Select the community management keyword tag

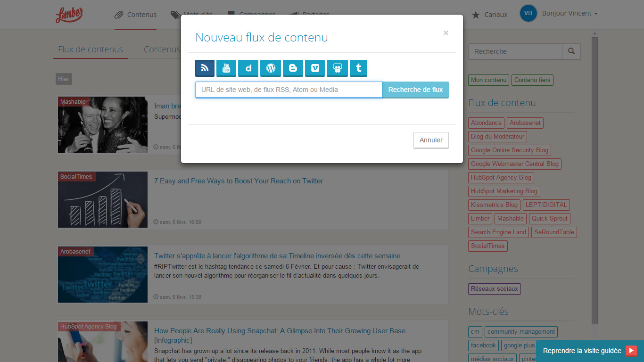521,332
